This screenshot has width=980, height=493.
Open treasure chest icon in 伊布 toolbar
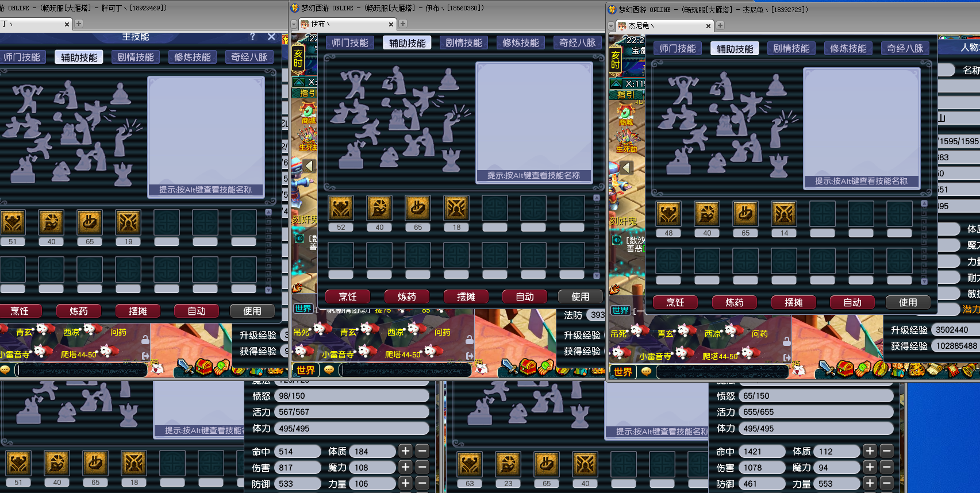click(527, 366)
